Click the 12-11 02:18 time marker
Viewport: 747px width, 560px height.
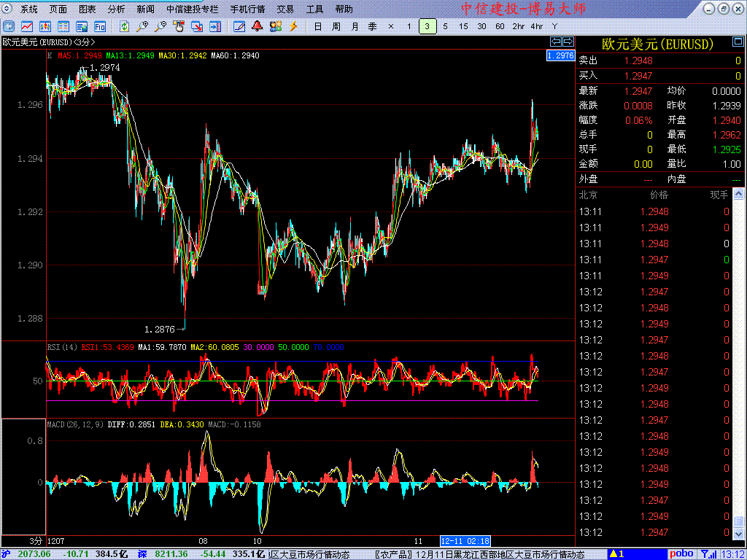[x=465, y=542]
